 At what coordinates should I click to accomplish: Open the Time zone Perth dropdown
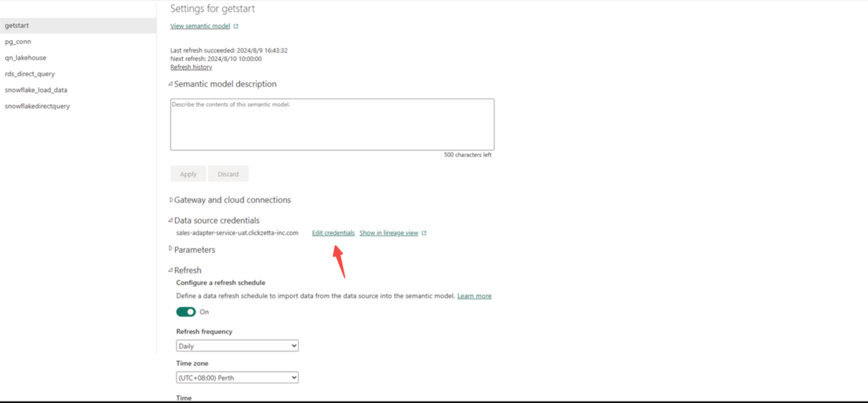click(237, 378)
